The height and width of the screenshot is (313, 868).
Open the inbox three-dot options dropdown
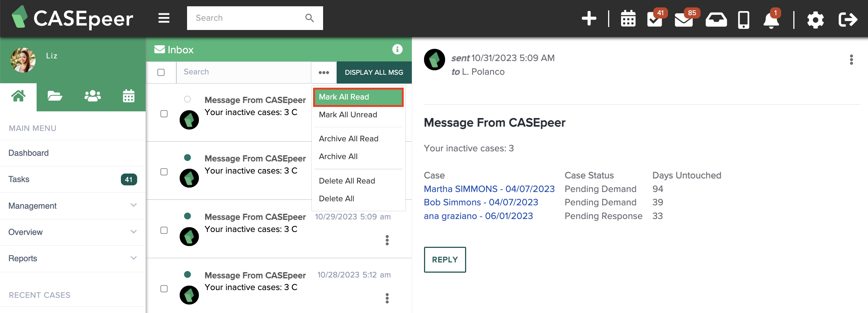tap(324, 73)
